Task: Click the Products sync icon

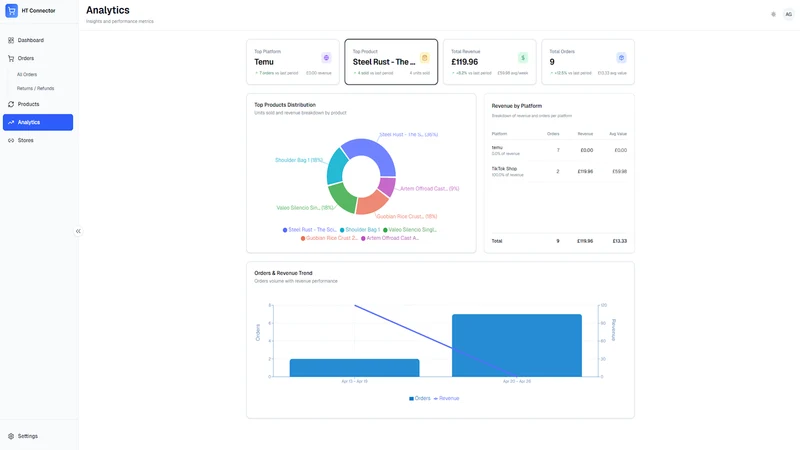Action: click(x=11, y=104)
